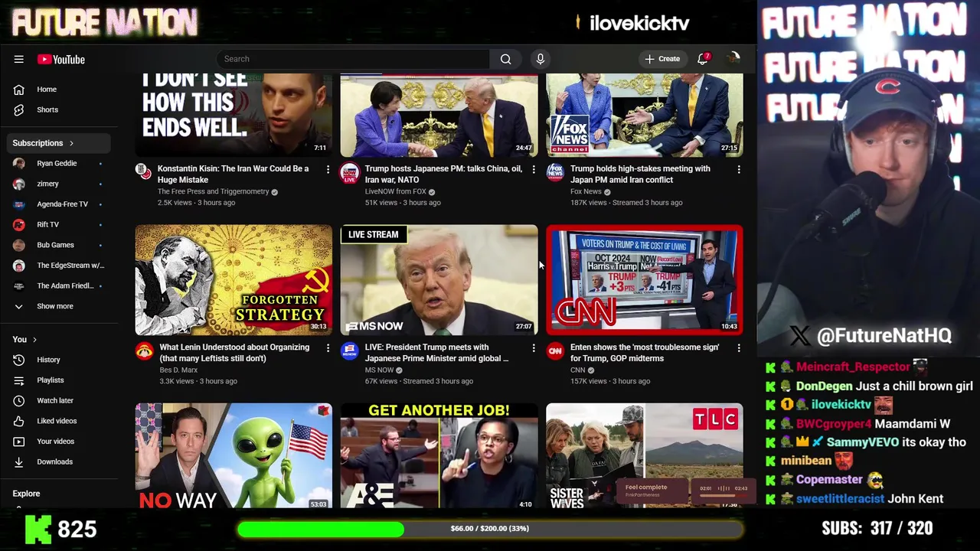This screenshot has width=980, height=551.
Task: Open Agenda-Free TV subscription
Action: [58, 204]
